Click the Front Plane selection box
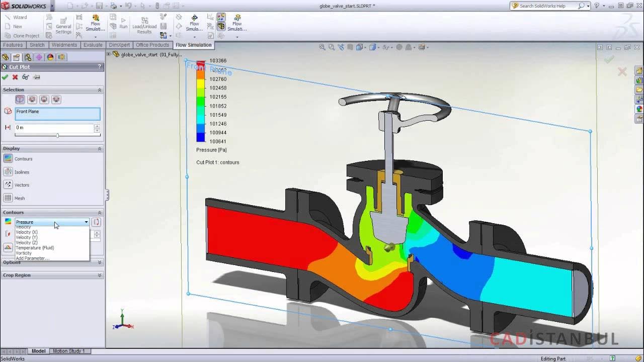 [x=57, y=114]
